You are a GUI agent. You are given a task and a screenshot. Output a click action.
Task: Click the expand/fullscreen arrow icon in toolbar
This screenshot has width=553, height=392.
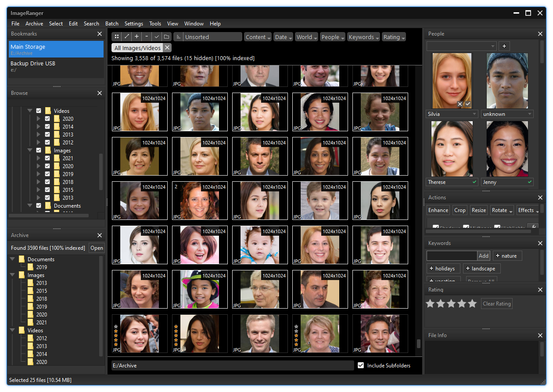click(126, 37)
